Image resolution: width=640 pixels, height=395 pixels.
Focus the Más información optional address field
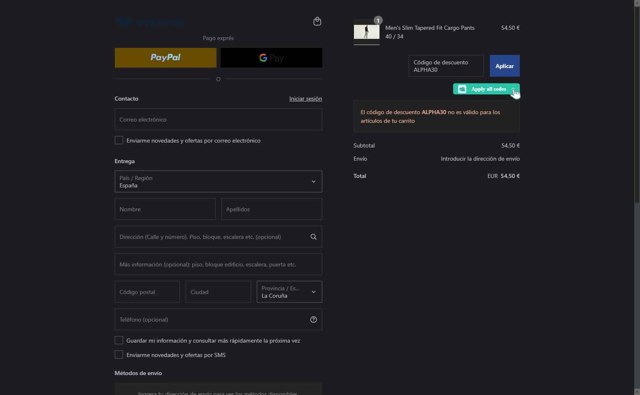coord(218,264)
